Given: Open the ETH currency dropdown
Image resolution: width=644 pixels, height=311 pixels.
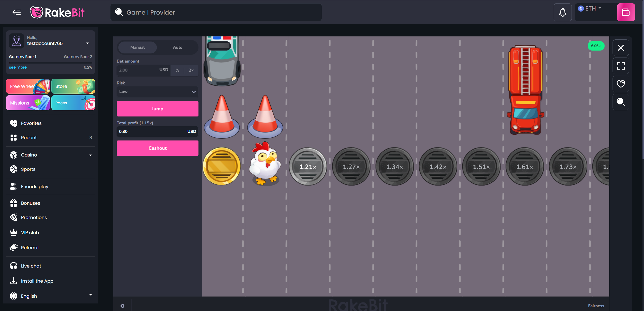Looking at the screenshot, I should click(589, 9).
